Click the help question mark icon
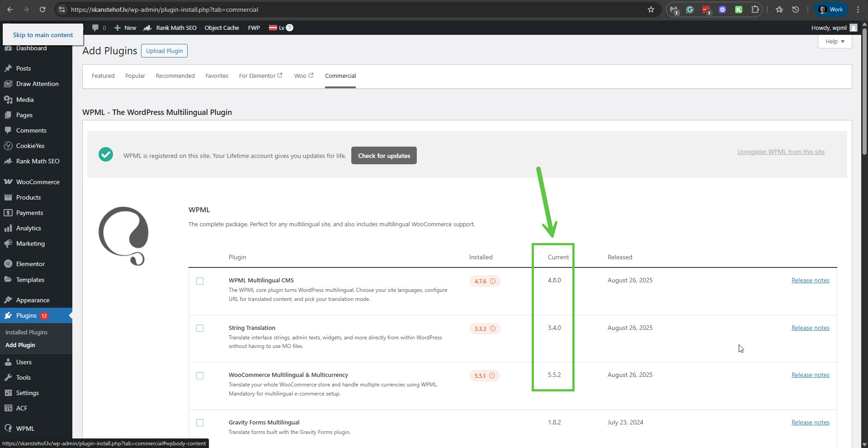 point(290,28)
